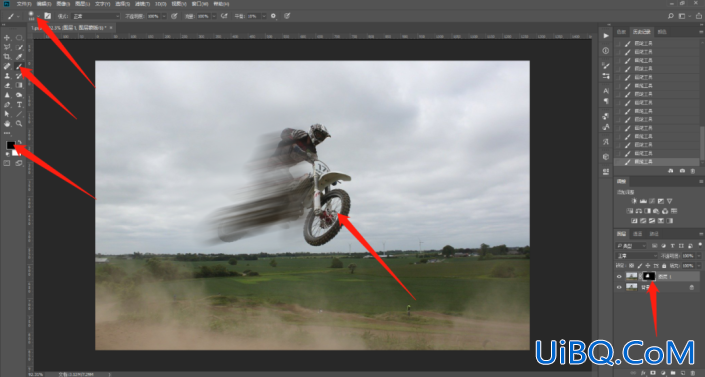Viewport: 705px width, 377px height.
Task: Select the Clone Stamp tool
Action: (x=7, y=76)
